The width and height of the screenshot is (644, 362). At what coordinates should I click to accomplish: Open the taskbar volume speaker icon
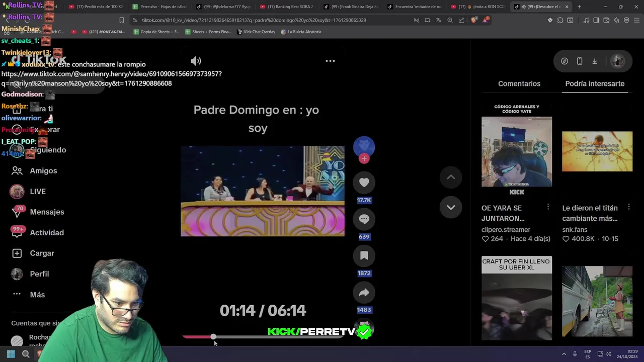point(608,354)
